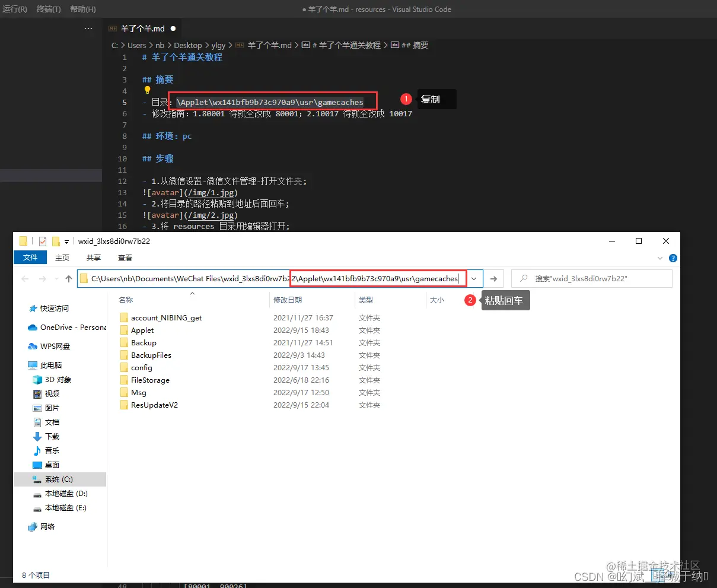717x588 pixels.
Task: Open the 运行(R) menu in VS Code
Action: click(x=15, y=9)
